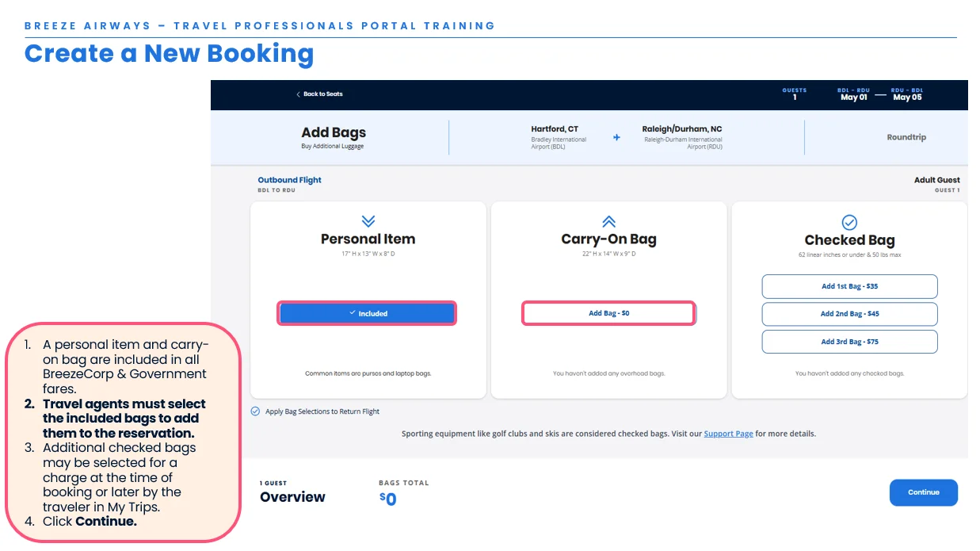980x551 pixels.
Task: Click the Hartford, CT departure city
Action: click(x=555, y=129)
